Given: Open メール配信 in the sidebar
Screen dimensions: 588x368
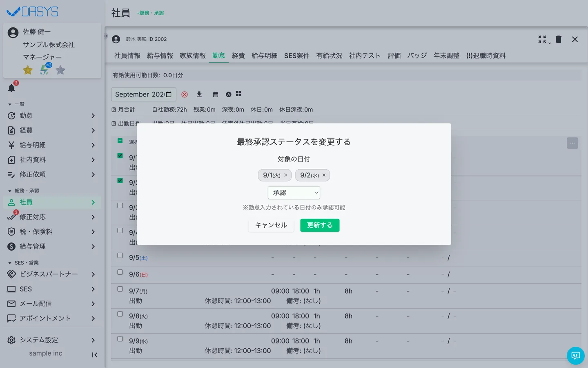Looking at the screenshot, I should click(x=52, y=304).
